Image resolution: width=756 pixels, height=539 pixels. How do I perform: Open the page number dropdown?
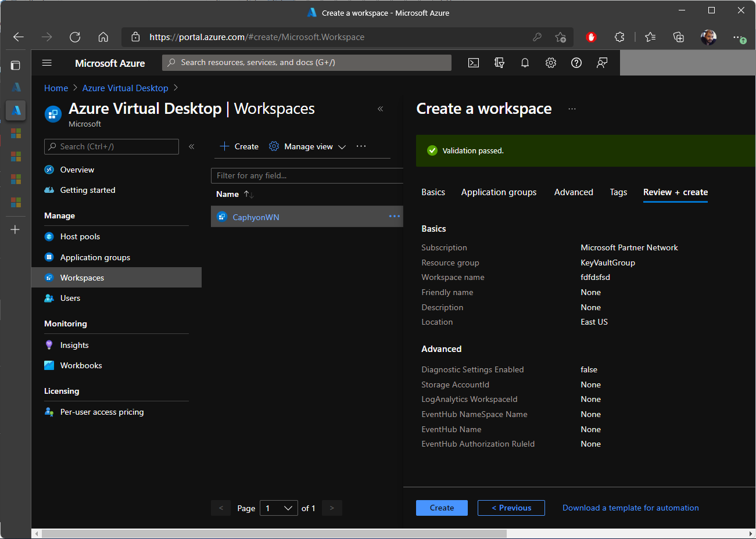[279, 508]
